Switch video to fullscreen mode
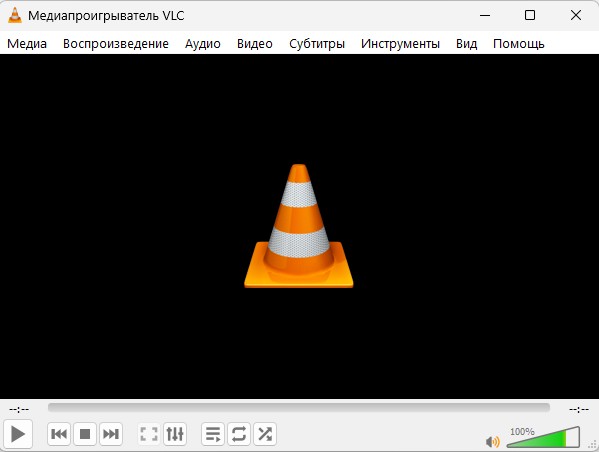 click(x=149, y=434)
